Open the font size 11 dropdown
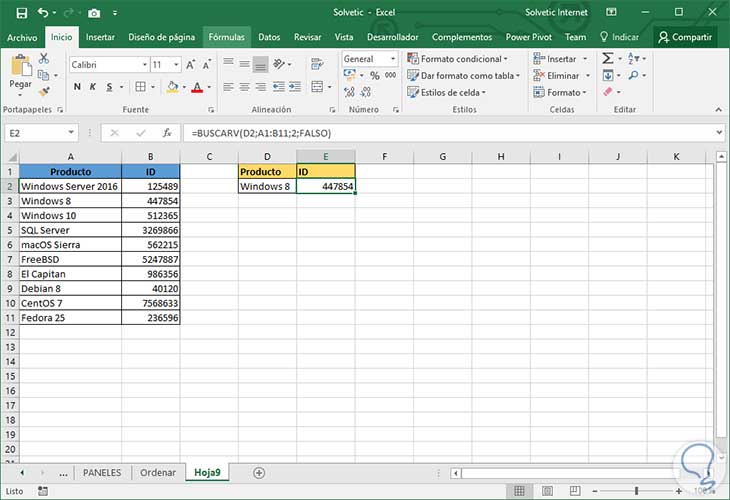 pos(176,65)
